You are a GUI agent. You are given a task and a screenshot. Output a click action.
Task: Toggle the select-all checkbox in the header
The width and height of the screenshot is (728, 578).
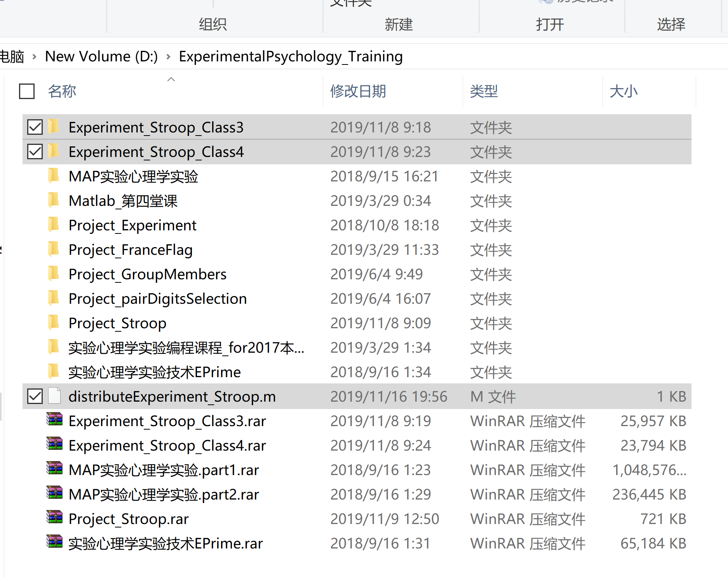(x=26, y=91)
